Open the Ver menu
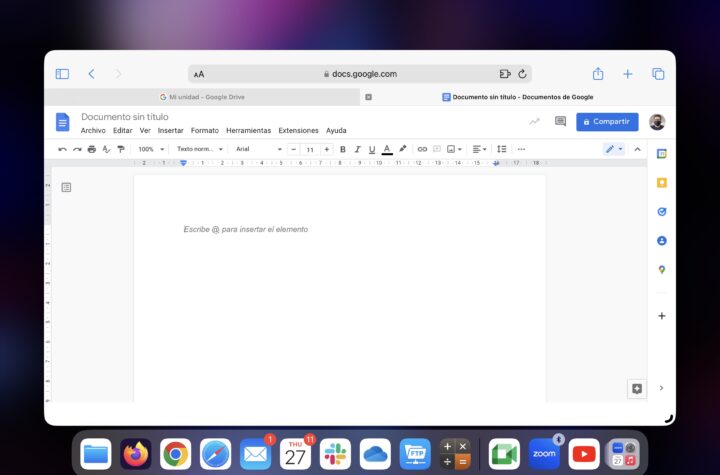The height and width of the screenshot is (475, 720). [x=145, y=130]
